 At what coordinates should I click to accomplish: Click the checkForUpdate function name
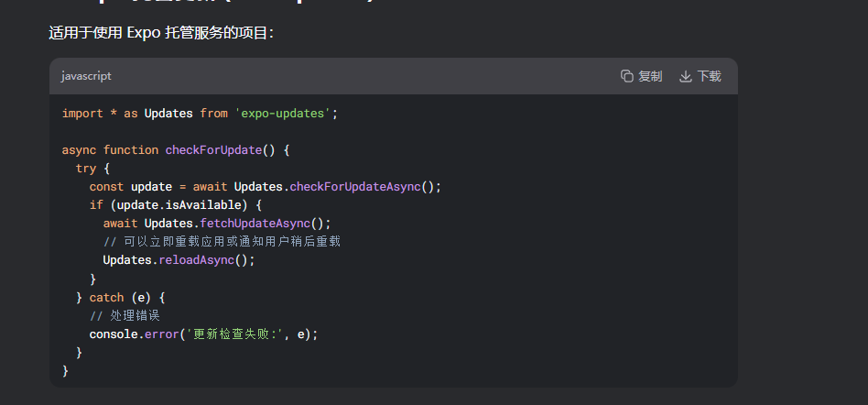[x=213, y=150]
